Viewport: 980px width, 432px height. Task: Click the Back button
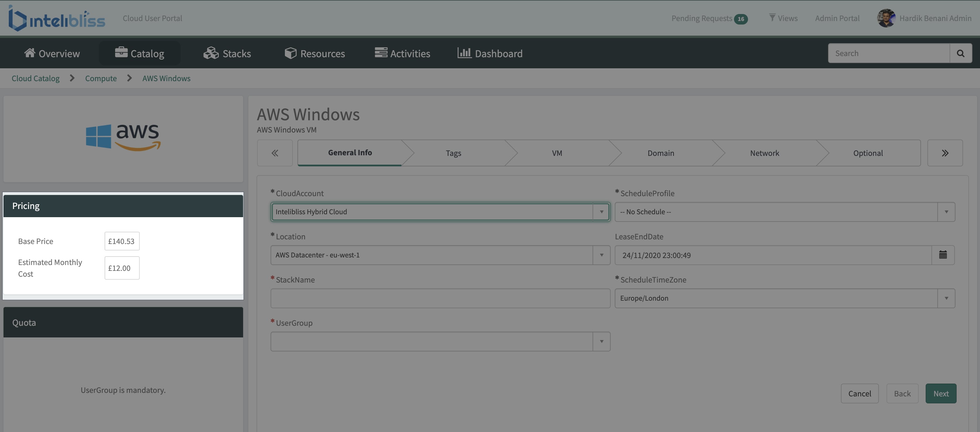coord(902,393)
